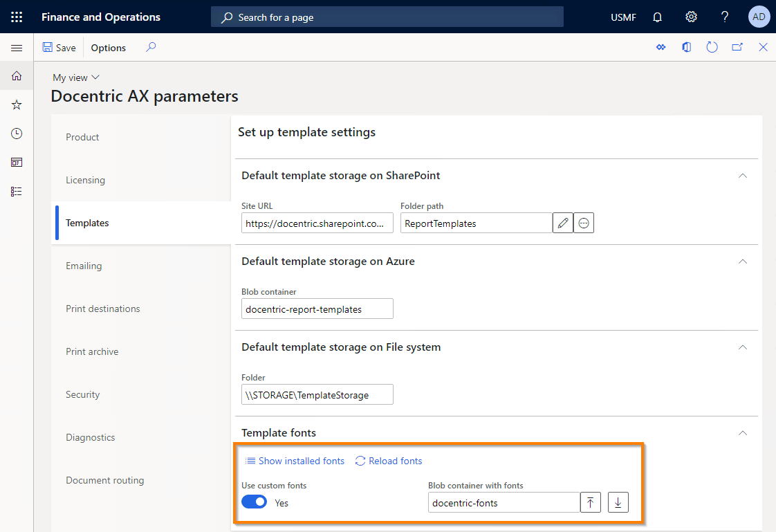Click the action pane search magnifier

[151, 47]
